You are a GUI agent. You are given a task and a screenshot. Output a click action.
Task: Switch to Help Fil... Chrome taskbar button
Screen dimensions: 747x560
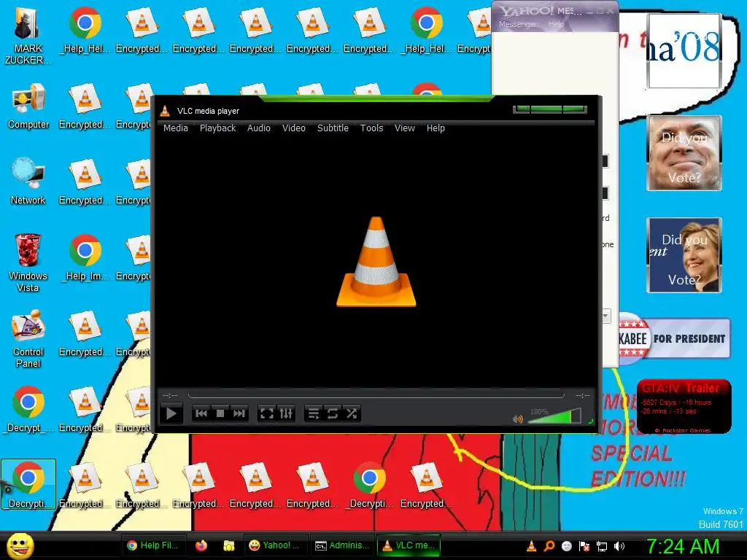point(153,545)
